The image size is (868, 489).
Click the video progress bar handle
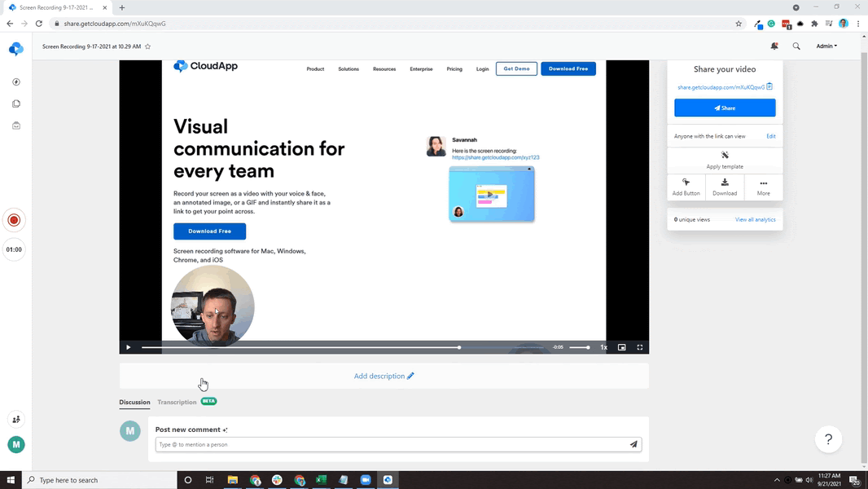pyautogui.click(x=459, y=347)
